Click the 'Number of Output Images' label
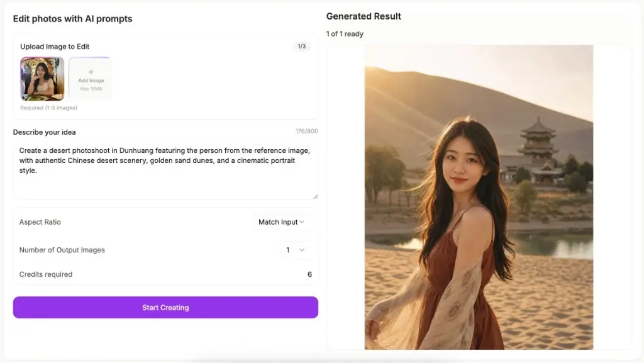 (62, 250)
